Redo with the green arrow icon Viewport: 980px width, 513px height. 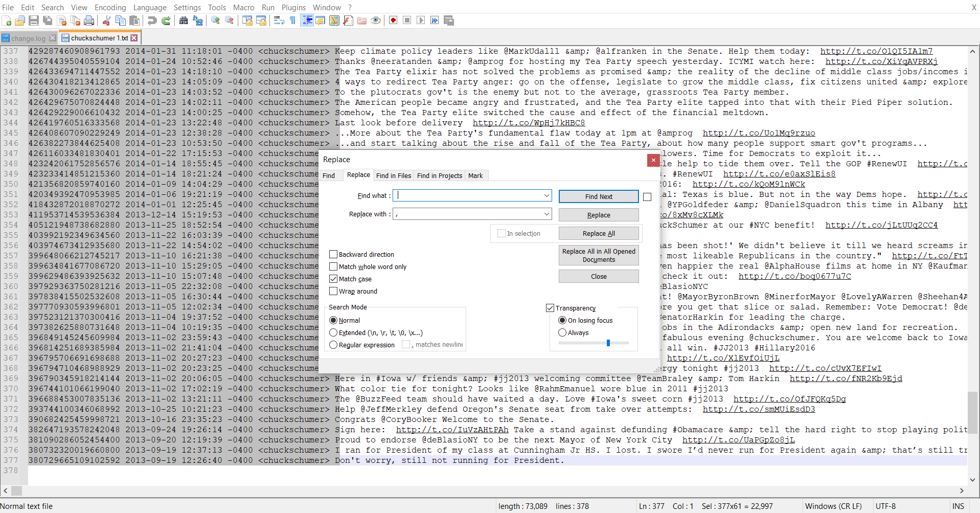tap(166, 20)
